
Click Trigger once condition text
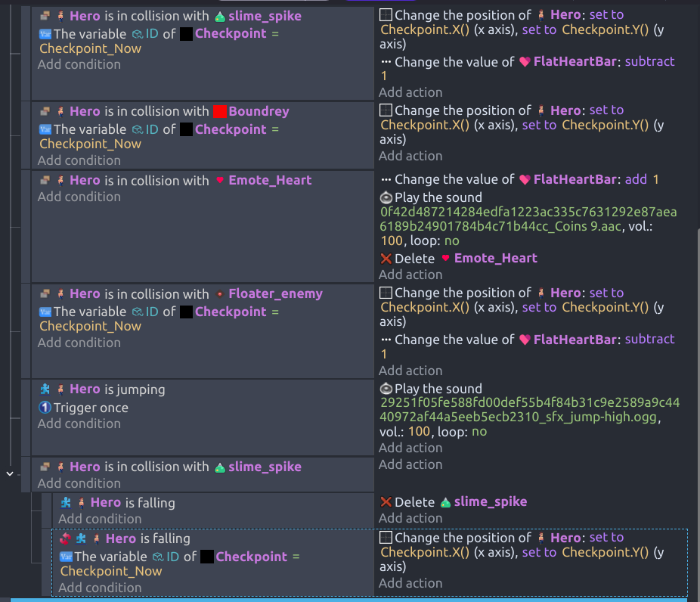[91, 408]
